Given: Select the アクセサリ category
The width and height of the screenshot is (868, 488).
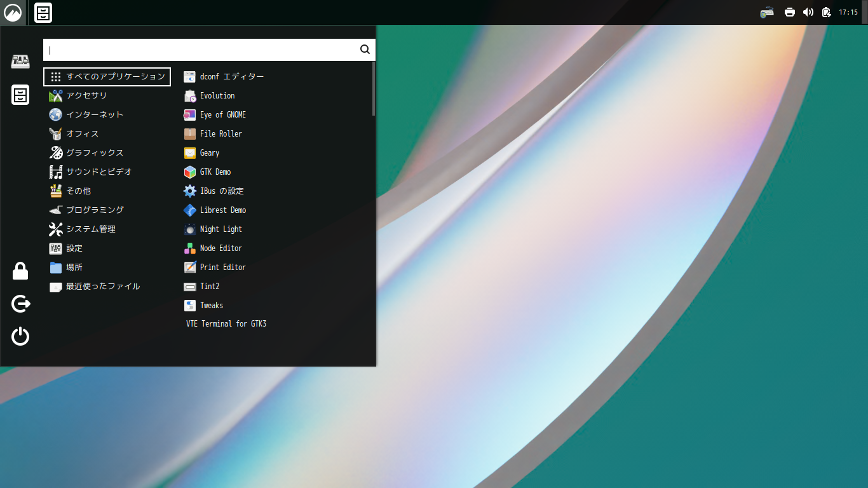Looking at the screenshot, I should [107, 96].
